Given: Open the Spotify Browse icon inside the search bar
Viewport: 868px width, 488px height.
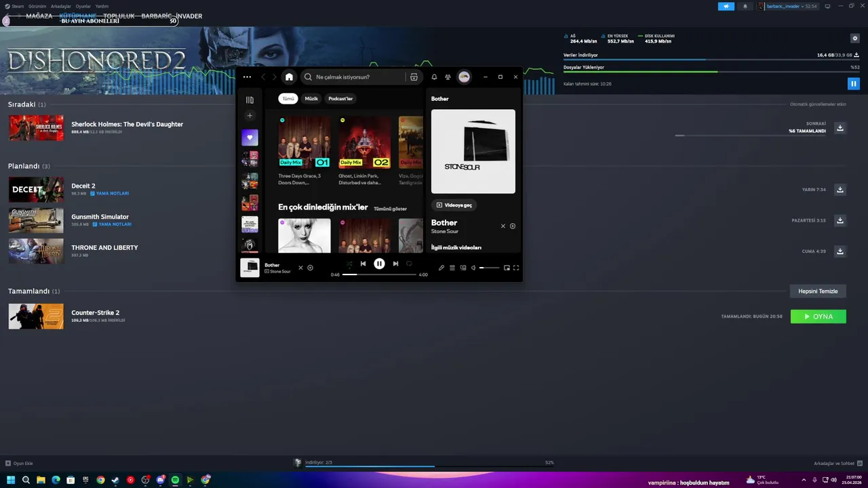Looking at the screenshot, I should 414,77.
